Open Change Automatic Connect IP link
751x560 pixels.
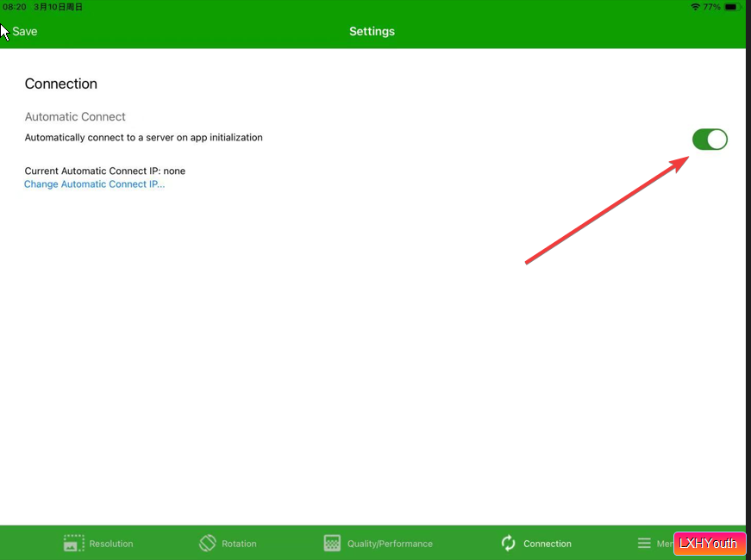94,184
